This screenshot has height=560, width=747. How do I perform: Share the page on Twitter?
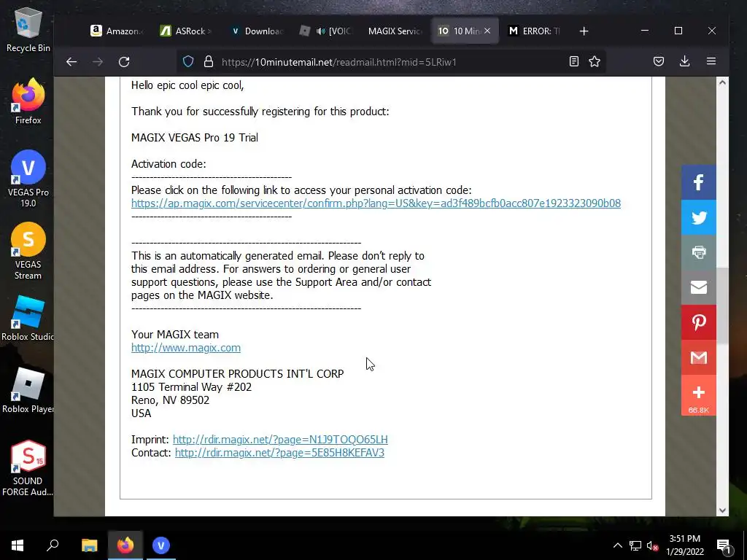[698, 217]
